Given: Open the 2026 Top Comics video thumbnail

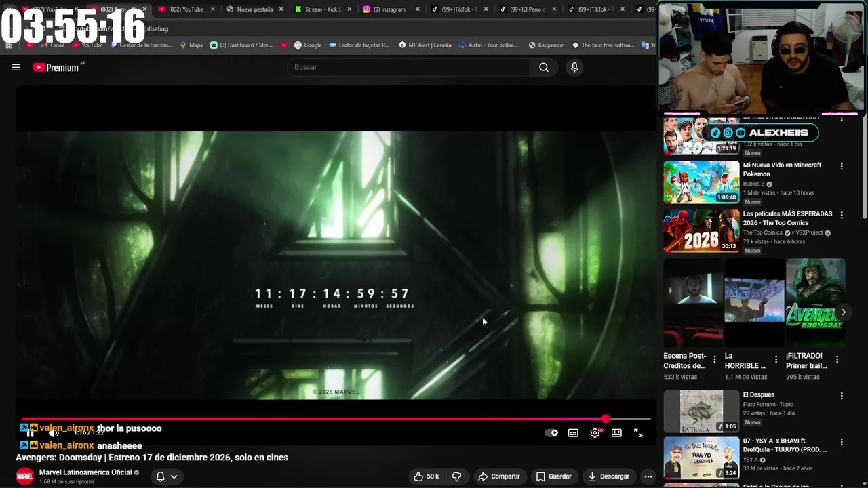Looking at the screenshot, I should [x=701, y=230].
